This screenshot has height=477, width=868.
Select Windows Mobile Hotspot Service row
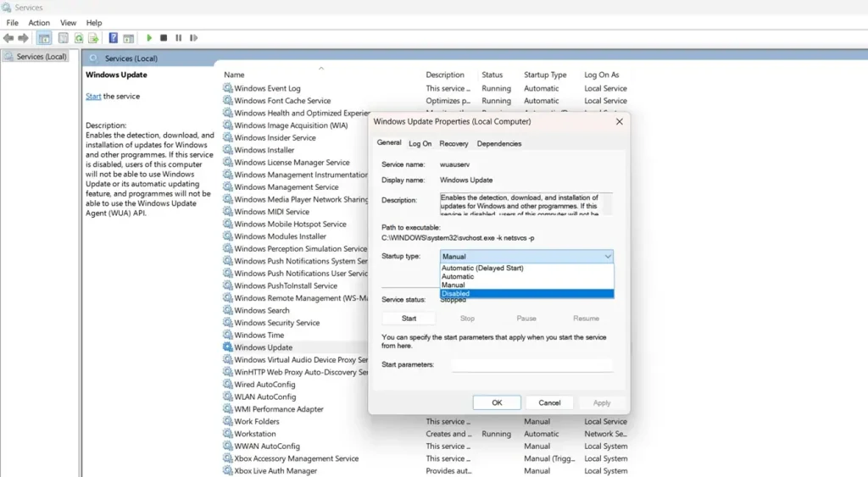pos(290,225)
